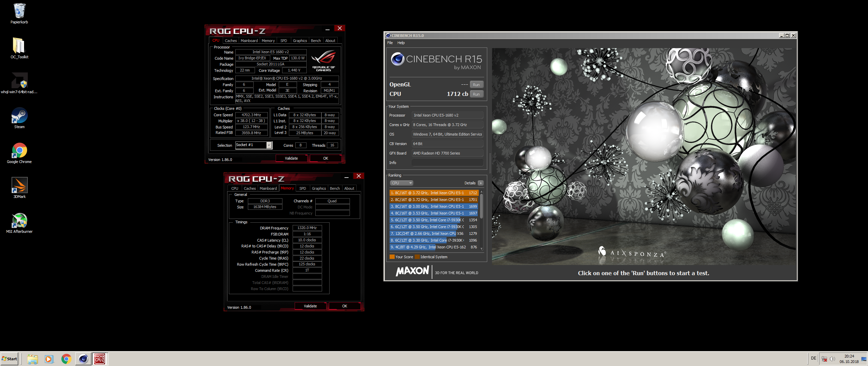Image resolution: width=868 pixels, height=366 pixels.
Task: Close the lower ROG CPU-Z memory window
Action: pyautogui.click(x=358, y=176)
